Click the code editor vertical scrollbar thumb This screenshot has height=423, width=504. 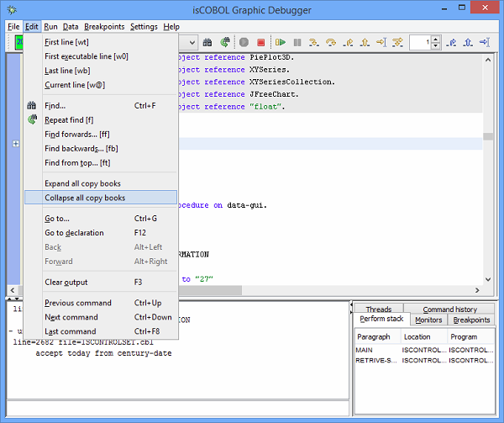click(487, 137)
